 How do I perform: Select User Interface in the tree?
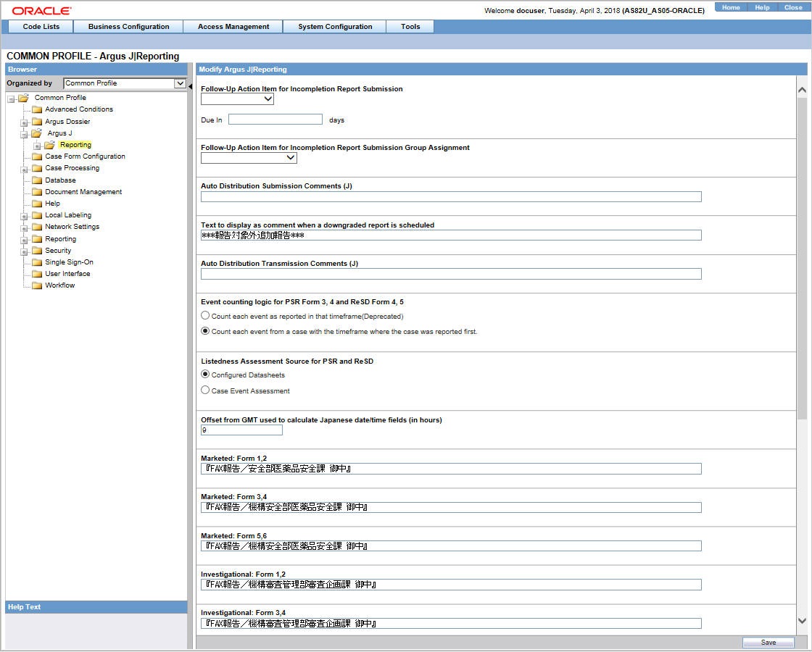click(x=67, y=274)
